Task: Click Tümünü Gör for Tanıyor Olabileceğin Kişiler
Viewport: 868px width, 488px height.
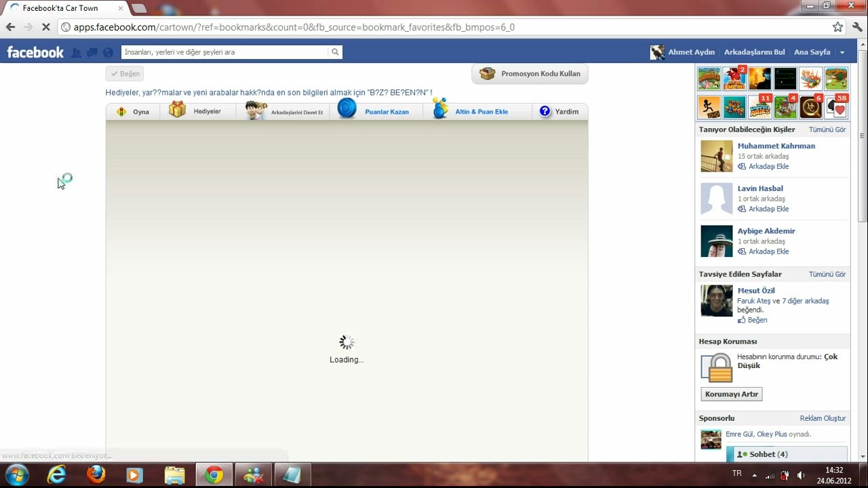Action: [x=827, y=129]
